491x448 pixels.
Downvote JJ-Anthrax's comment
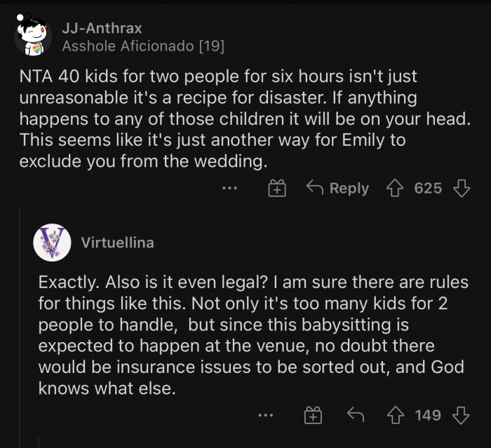pyautogui.click(x=461, y=188)
